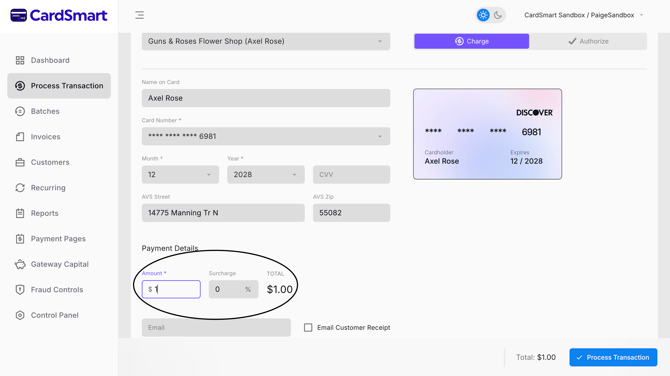Click the Control Panel gear icon
This screenshot has height=376, width=670.
point(20,315)
